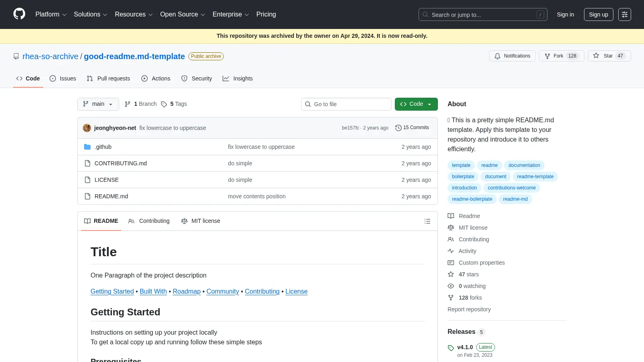
Task: Click the fork icon on Fork button
Action: [547, 56]
